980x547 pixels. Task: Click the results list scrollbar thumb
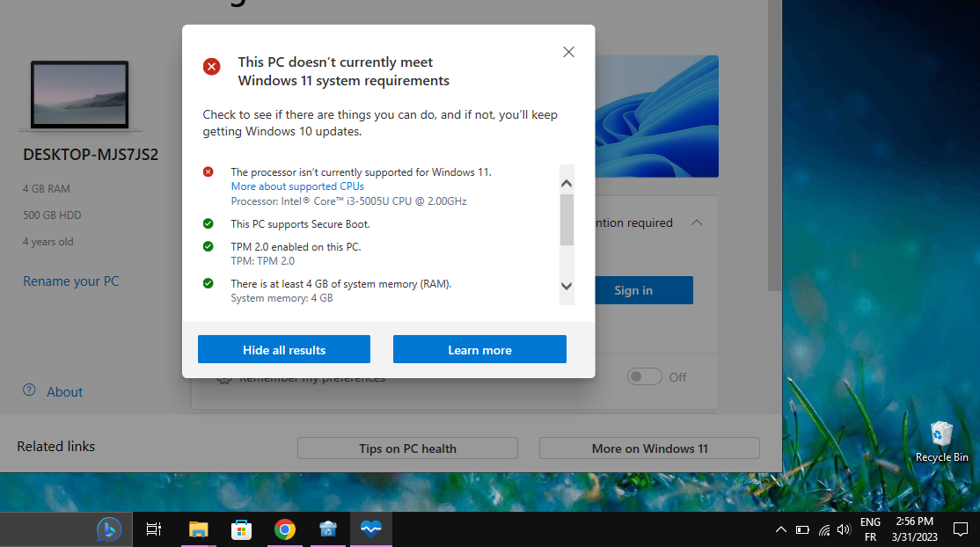[x=567, y=220]
